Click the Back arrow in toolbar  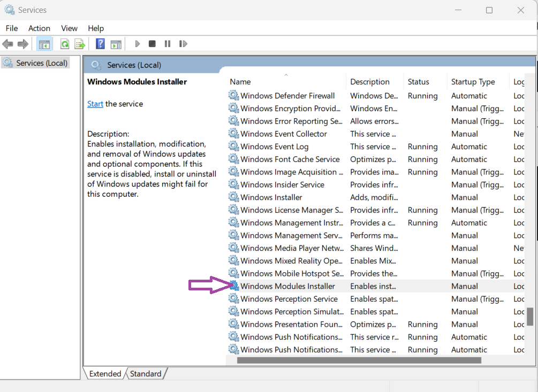(x=7, y=44)
